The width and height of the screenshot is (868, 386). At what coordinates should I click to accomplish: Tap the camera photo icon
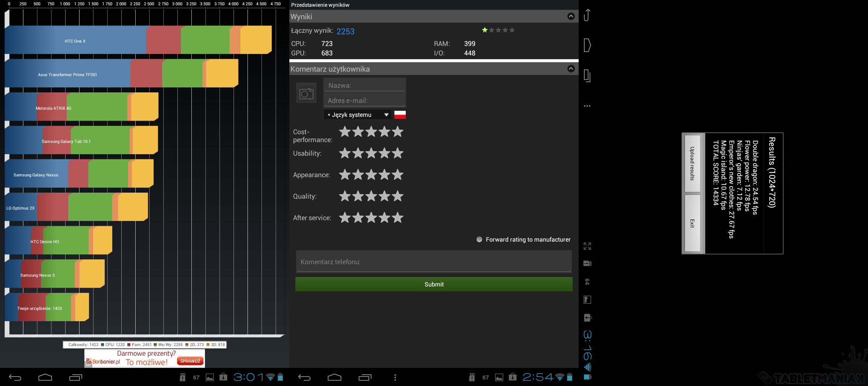coord(306,93)
